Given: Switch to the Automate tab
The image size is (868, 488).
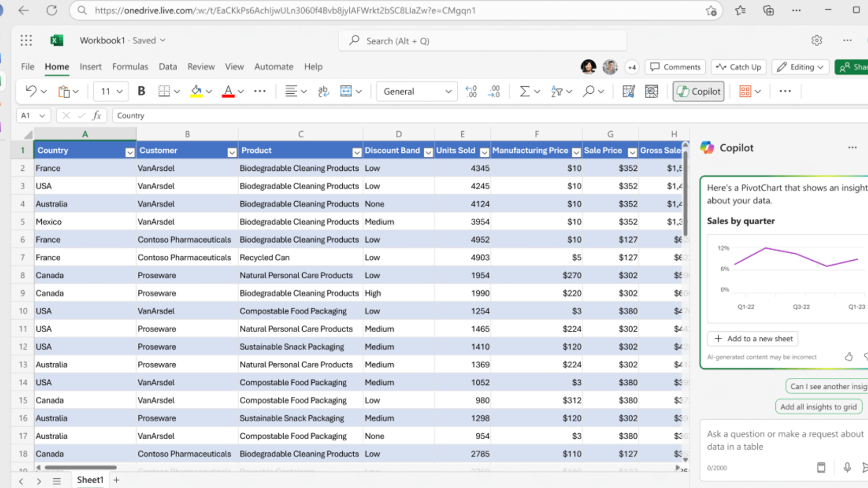Looking at the screenshot, I should click(274, 67).
